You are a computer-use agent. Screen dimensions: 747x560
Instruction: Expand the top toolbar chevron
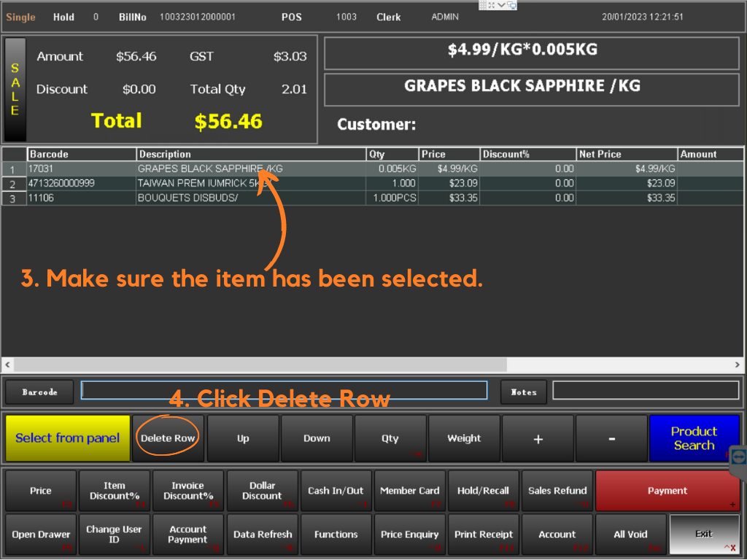coord(502,5)
